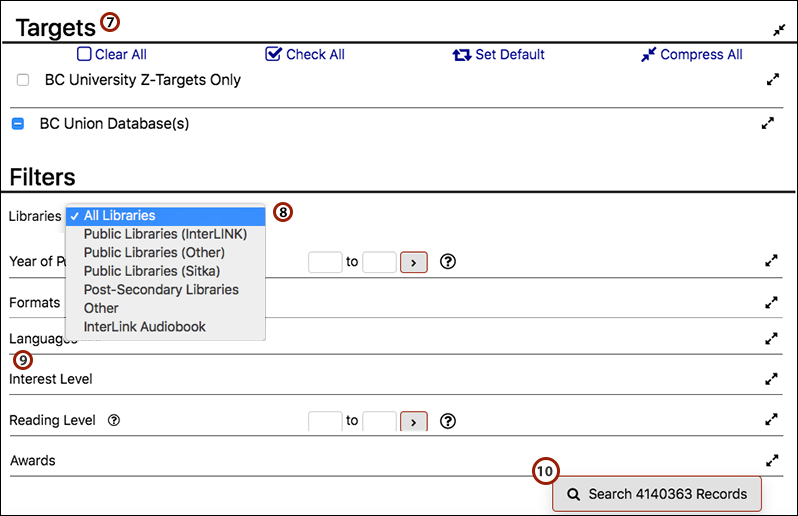Click help icon after Year of Publication range
The height and width of the screenshot is (516, 798).
[448, 262]
